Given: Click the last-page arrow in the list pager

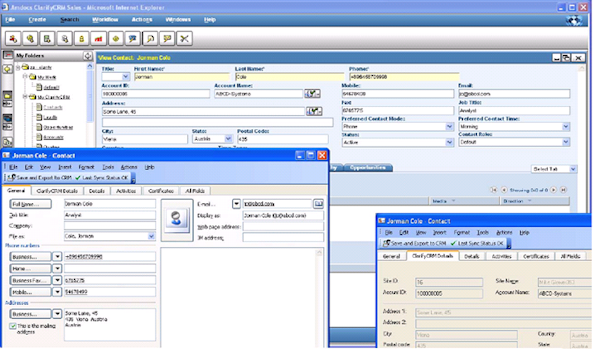Looking at the screenshot, I should click(x=563, y=190).
